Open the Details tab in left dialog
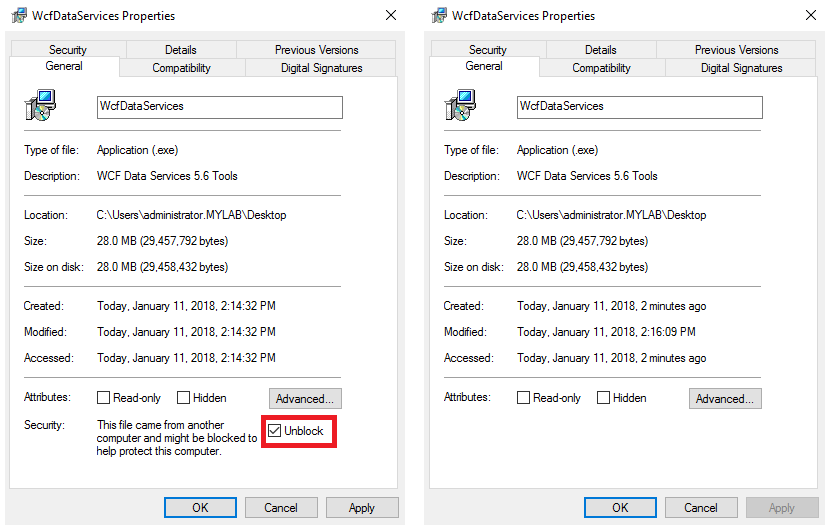The height and width of the screenshot is (525, 828). (x=181, y=49)
